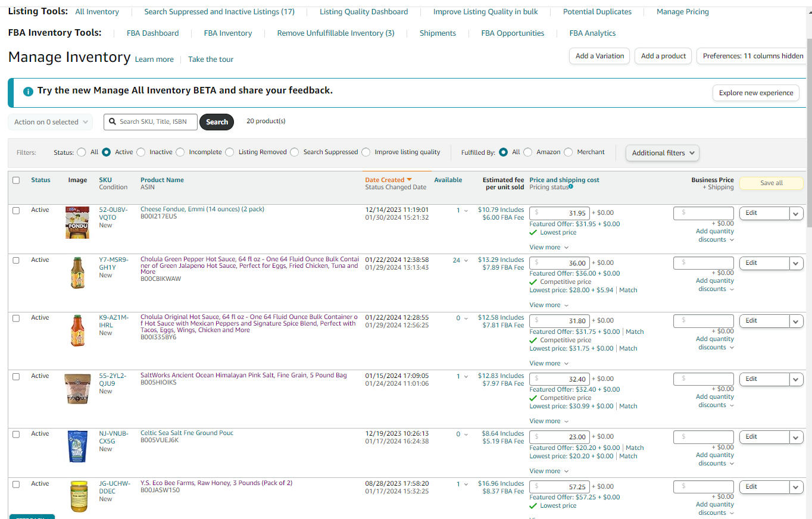This screenshot has height=519, width=812.
Task: Open the Cholula Green Pepper sauce thumbnail
Action: [x=77, y=273]
